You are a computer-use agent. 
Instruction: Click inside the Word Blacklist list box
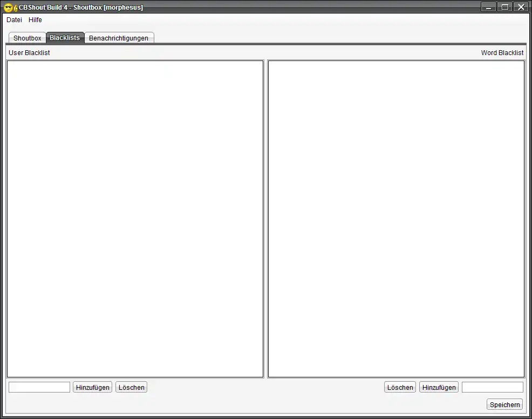(x=396, y=219)
